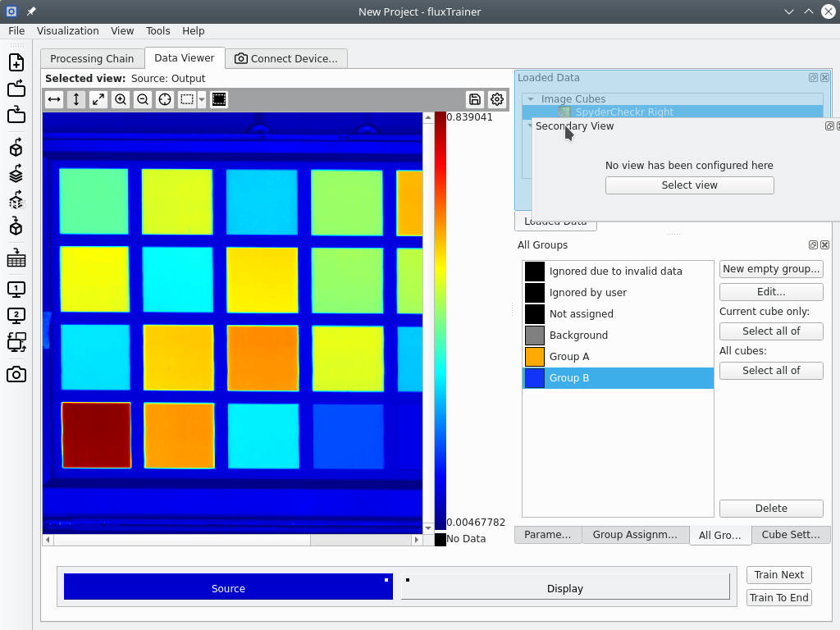The height and width of the screenshot is (630, 840).
Task: Save the view image via floppy icon
Action: click(475, 99)
